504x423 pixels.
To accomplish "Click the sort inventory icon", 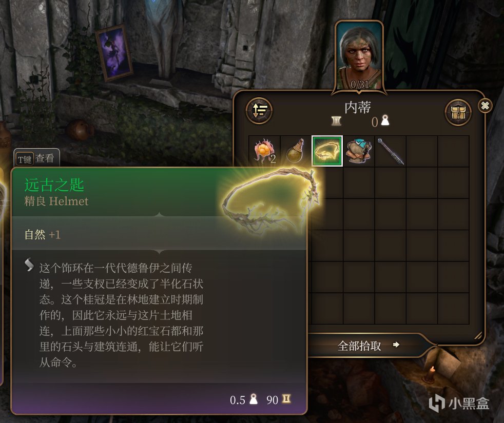I will coord(259,111).
